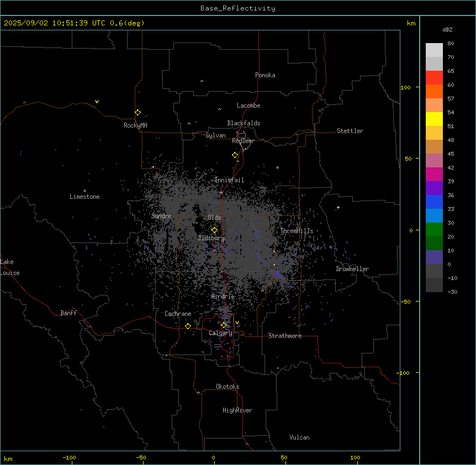
Task: Click the Vulcan city label
Action: click(x=299, y=437)
